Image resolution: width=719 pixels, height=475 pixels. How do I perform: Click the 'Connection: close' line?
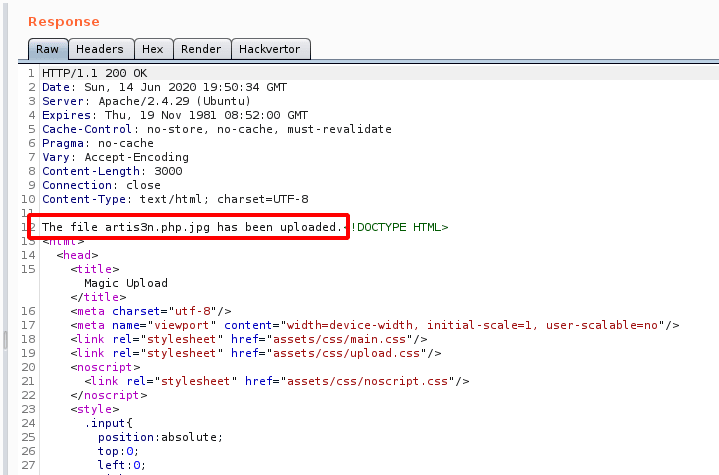tap(101, 185)
